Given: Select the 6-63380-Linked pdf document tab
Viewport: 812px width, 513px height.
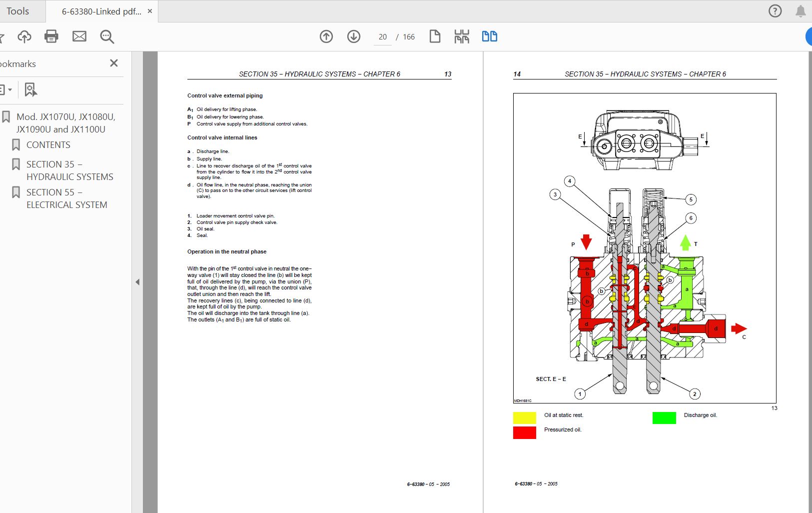Looking at the screenshot, I should 101,11.
